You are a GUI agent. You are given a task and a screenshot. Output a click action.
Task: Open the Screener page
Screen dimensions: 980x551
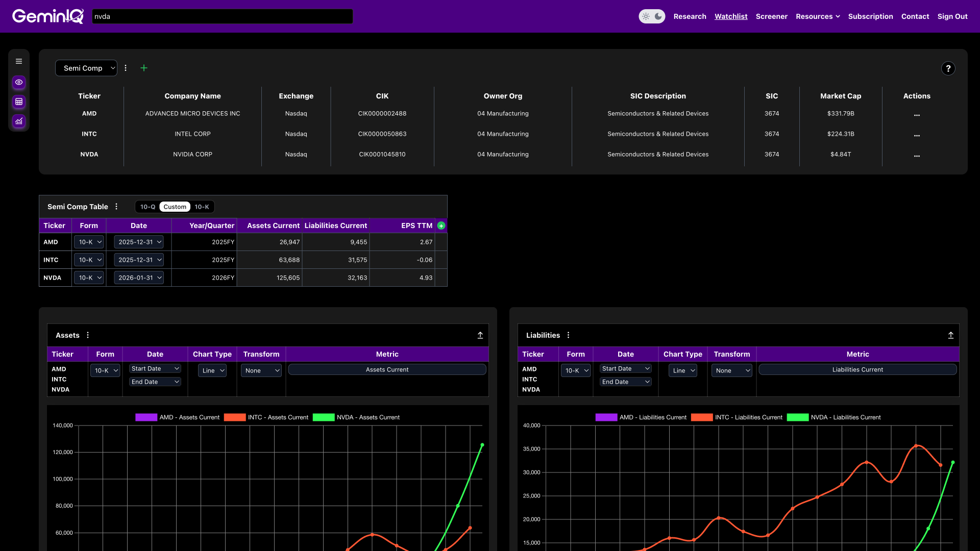[771, 16]
